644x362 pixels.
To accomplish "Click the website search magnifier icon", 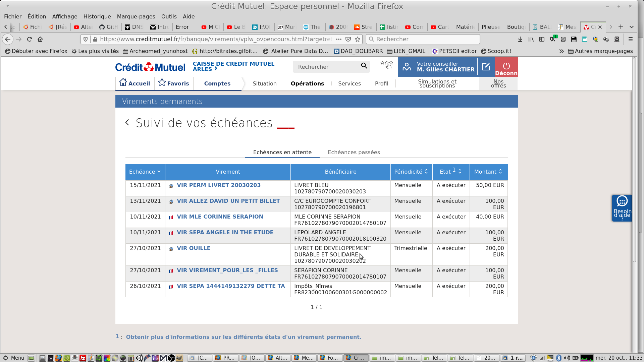I will click(364, 66).
